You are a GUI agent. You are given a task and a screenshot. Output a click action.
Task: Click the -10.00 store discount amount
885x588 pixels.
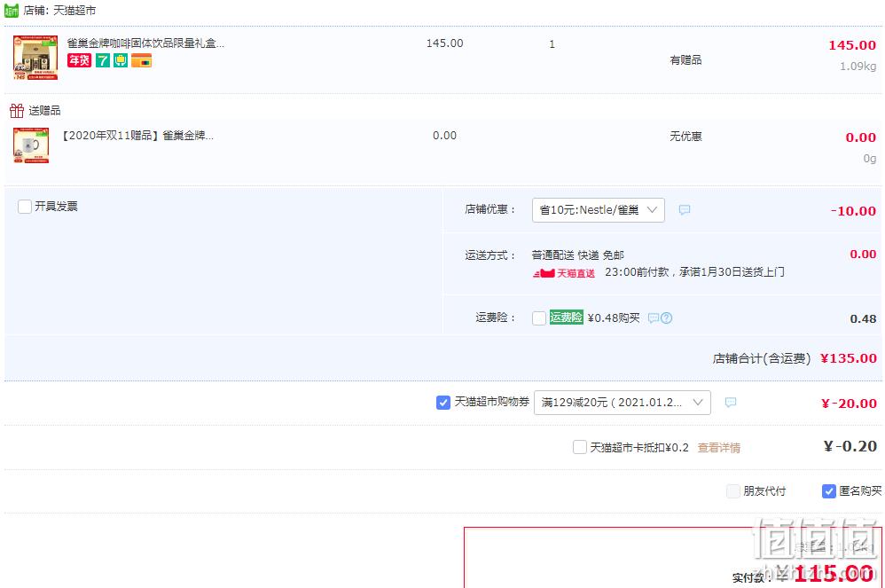click(x=853, y=211)
